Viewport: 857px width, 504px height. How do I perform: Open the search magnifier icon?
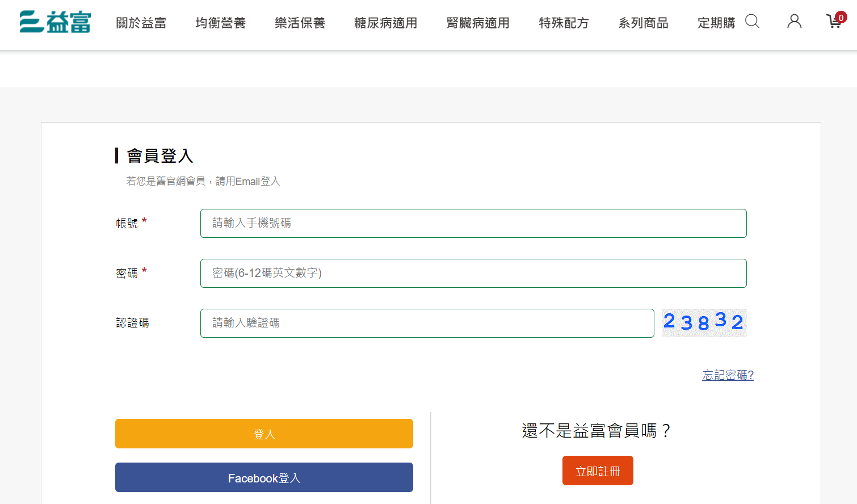click(752, 22)
